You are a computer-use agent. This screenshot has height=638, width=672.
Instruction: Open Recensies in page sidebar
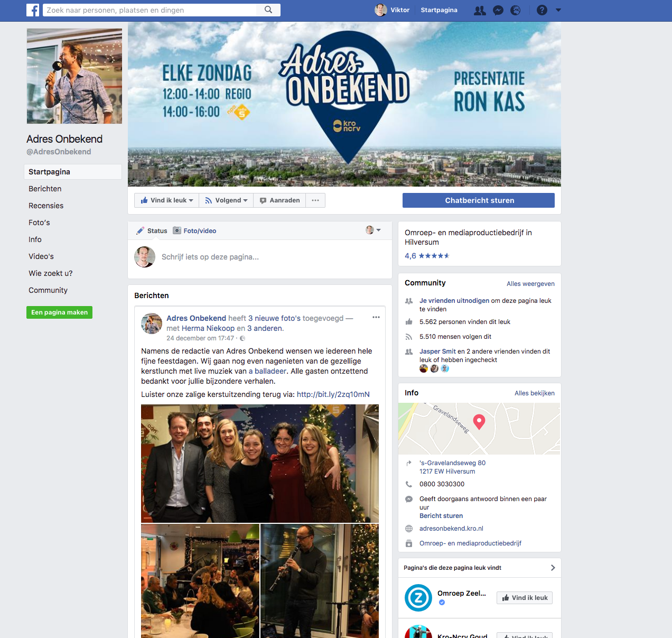click(x=46, y=206)
